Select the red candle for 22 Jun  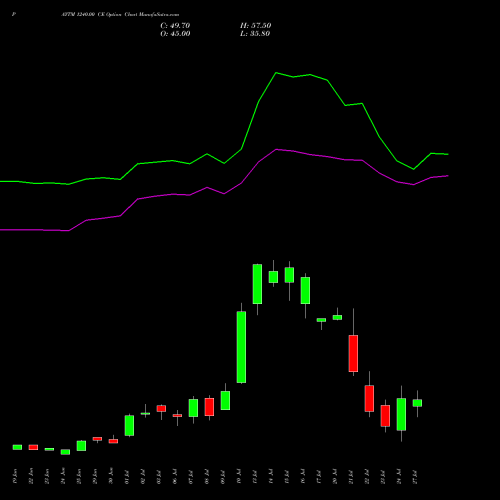coord(33,447)
